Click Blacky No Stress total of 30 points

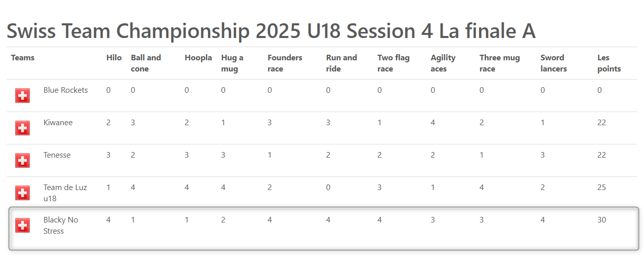[602, 220]
